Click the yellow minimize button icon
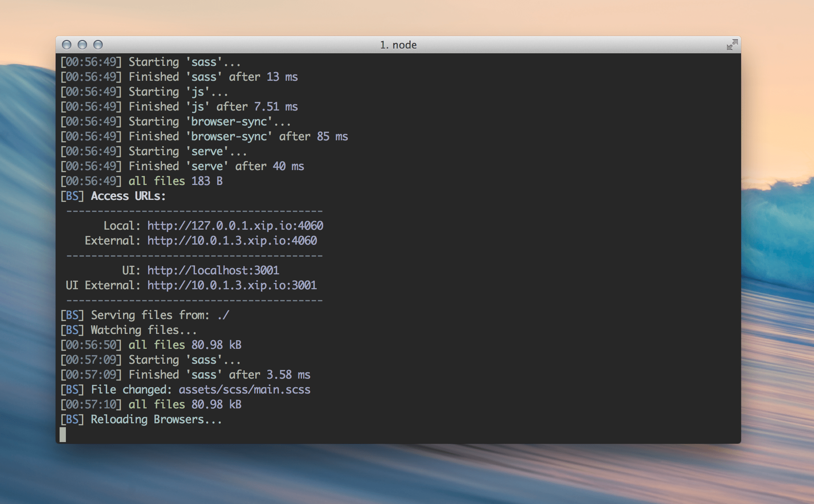The height and width of the screenshot is (504, 814). tap(82, 45)
